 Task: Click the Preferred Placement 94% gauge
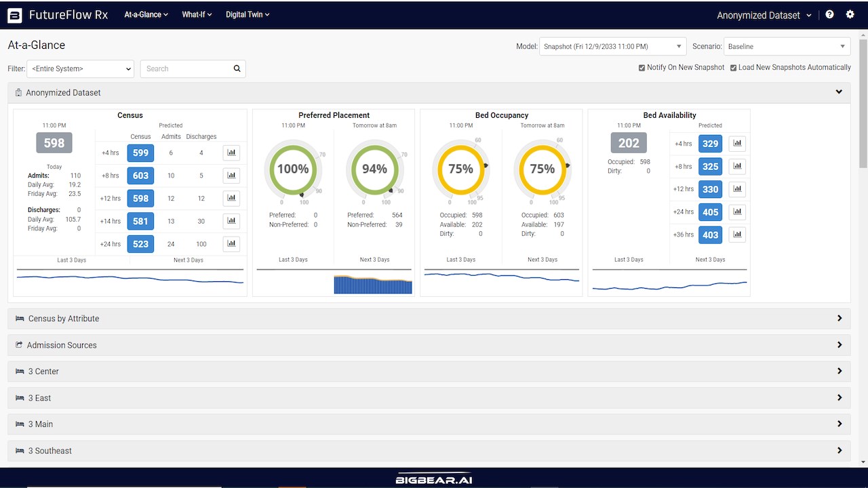click(x=374, y=169)
